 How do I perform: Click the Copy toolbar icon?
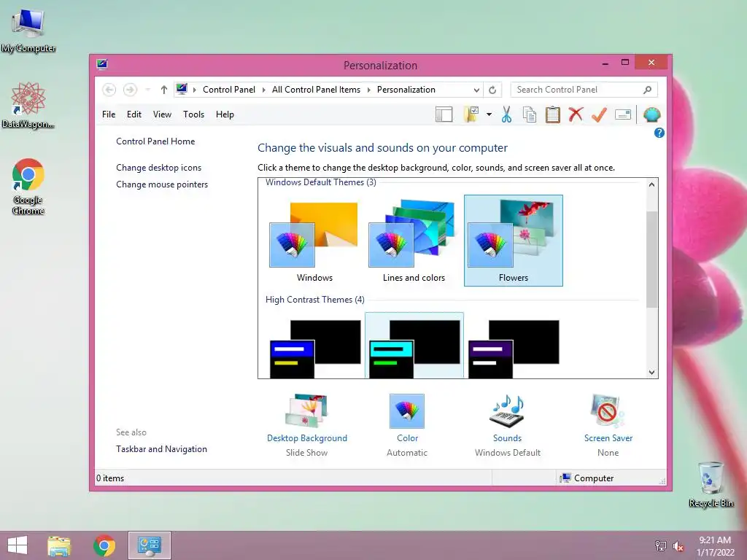click(x=530, y=114)
